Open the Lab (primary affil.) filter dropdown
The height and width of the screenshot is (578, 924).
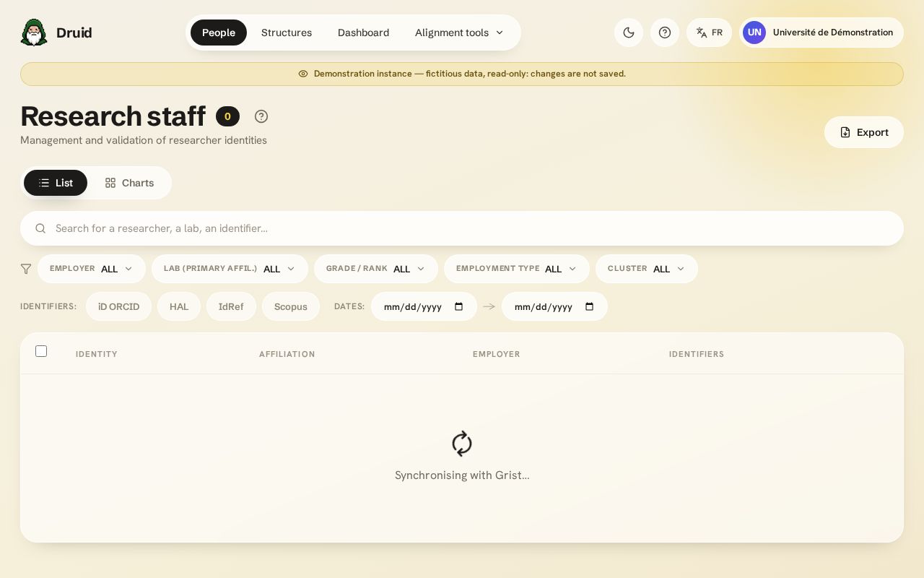230,269
